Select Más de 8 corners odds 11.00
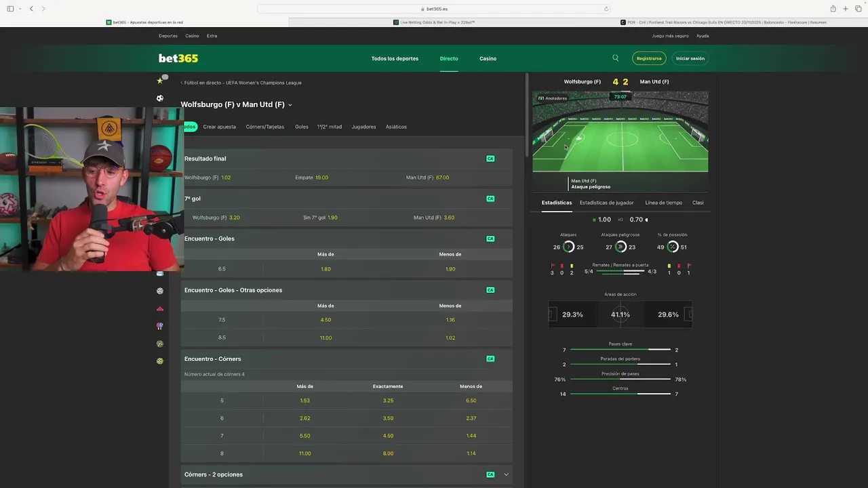Screen dimensions: 868x488 [305, 453]
